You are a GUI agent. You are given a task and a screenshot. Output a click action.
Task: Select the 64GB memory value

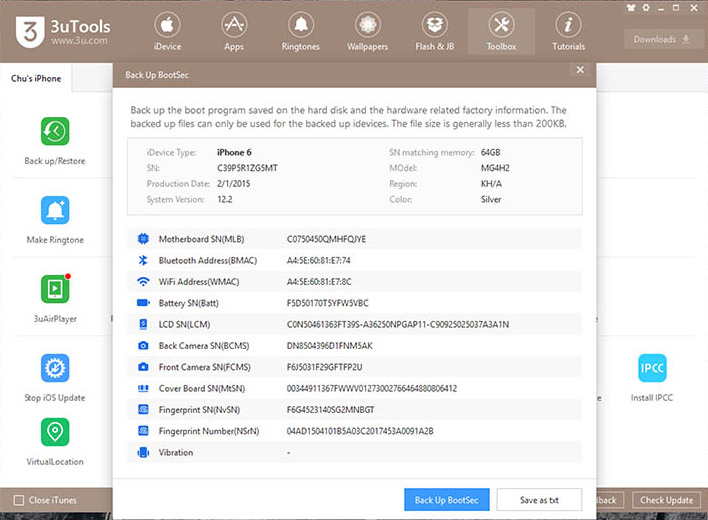click(x=490, y=152)
